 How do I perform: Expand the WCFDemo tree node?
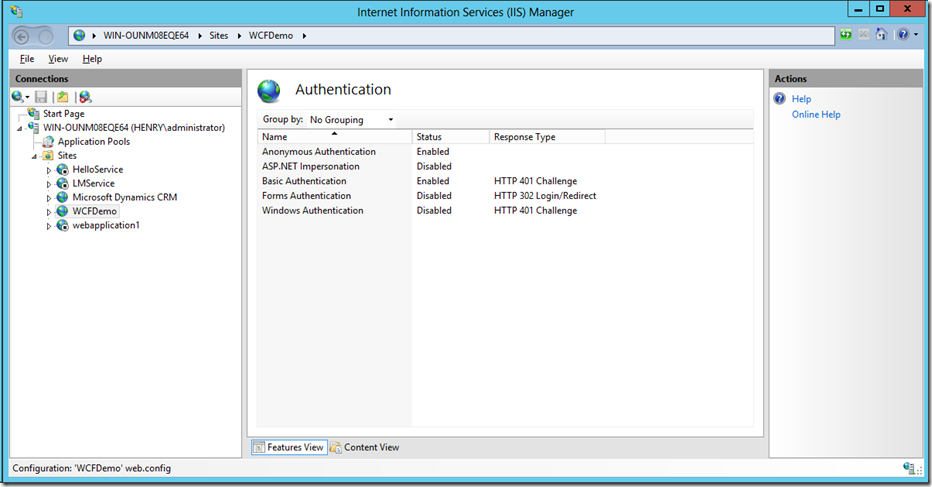pyautogui.click(x=49, y=212)
